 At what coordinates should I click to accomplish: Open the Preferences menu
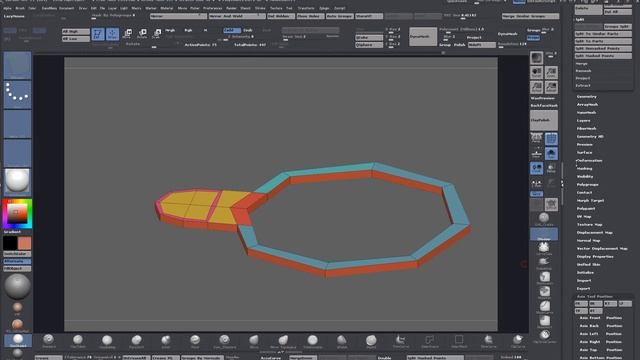(x=213, y=8)
